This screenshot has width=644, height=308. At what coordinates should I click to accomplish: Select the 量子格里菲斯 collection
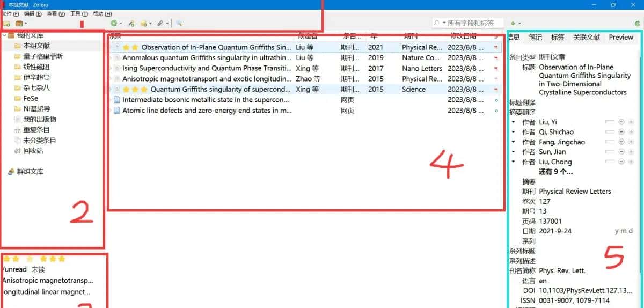point(43,56)
